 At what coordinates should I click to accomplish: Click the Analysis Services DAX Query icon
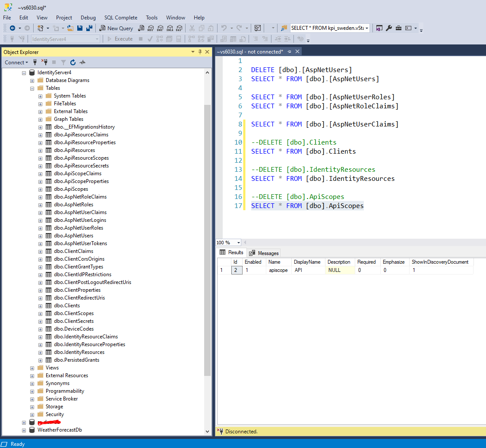click(179, 28)
